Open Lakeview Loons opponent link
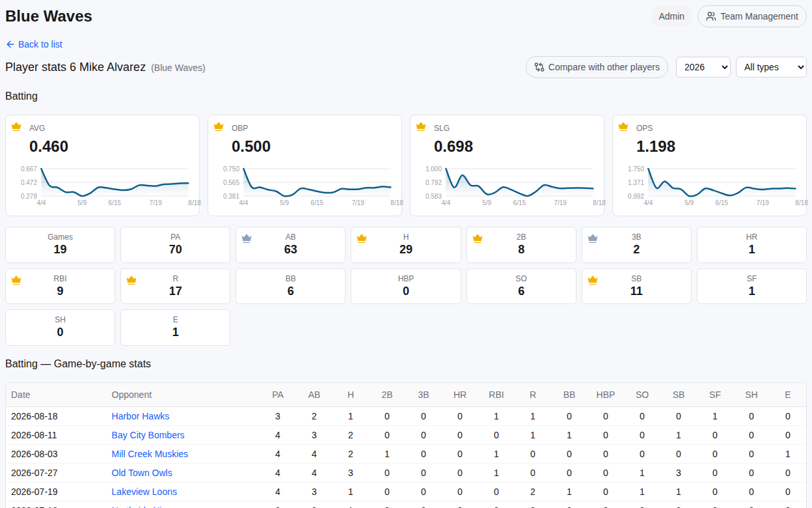 point(144,492)
